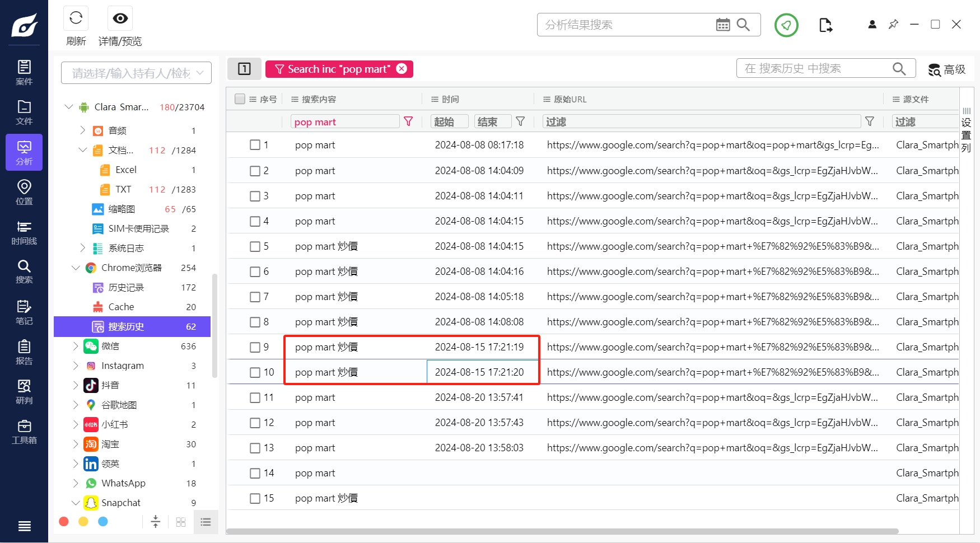The height and width of the screenshot is (543, 980).
Task: Click the magnifier icon in 分析结果搜索 box
Action: (743, 25)
